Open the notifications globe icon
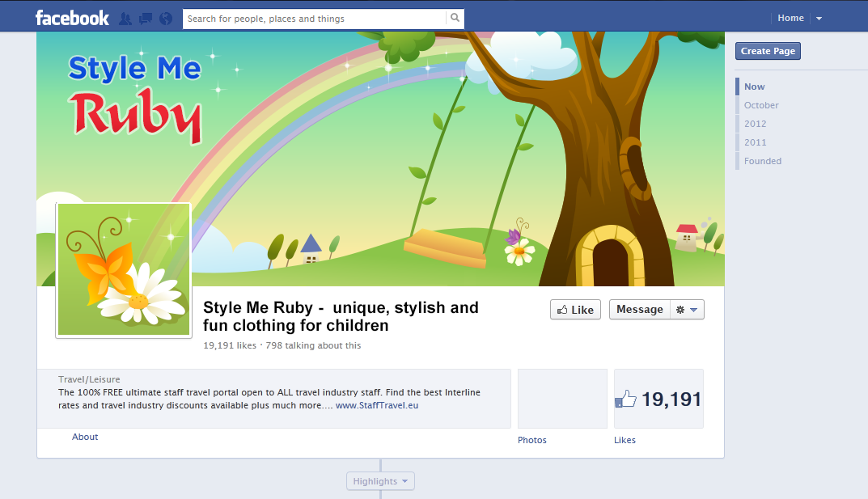Viewport: 868px width, 499px height. click(x=166, y=19)
